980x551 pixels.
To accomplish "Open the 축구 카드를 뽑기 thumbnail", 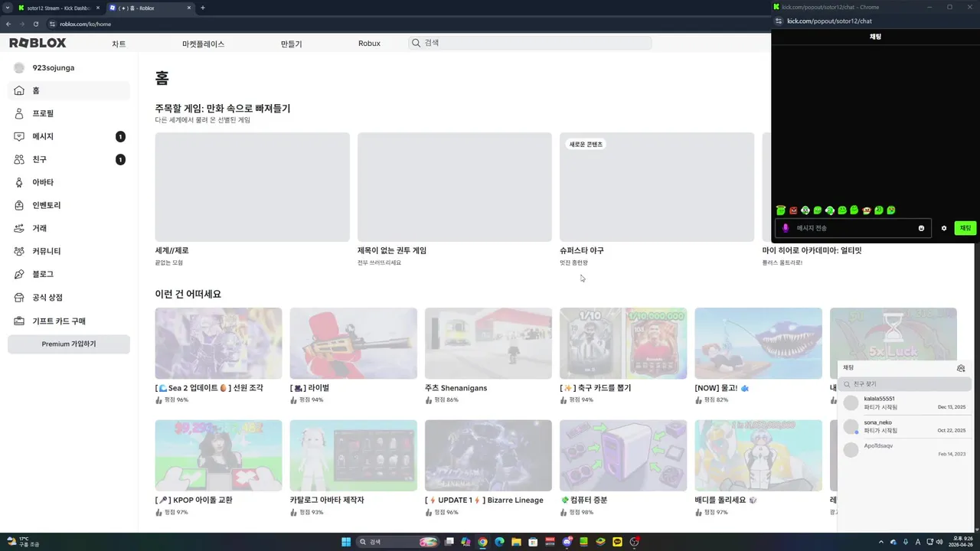I will [x=623, y=344].
